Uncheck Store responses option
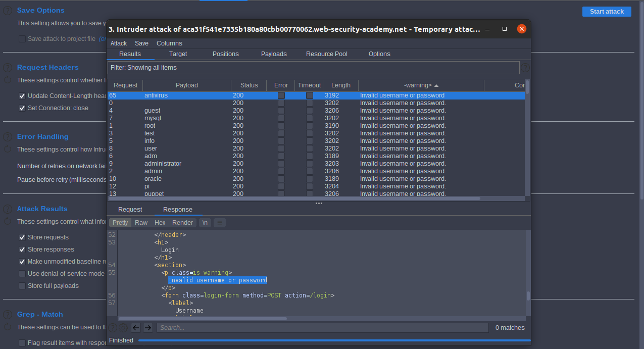This screenshot has height=349, width=644. coord(22,250)
